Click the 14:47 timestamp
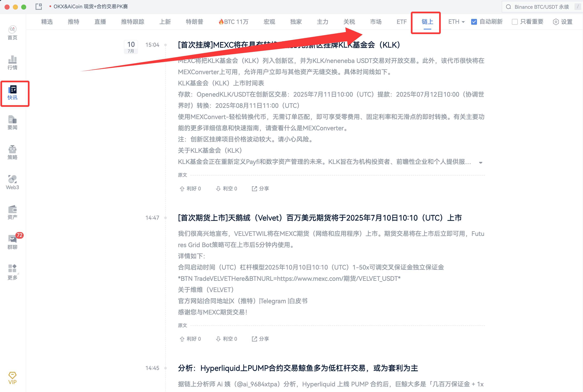Image resolution: width=583 pixels, height=392 pixels. coord(152,218)
